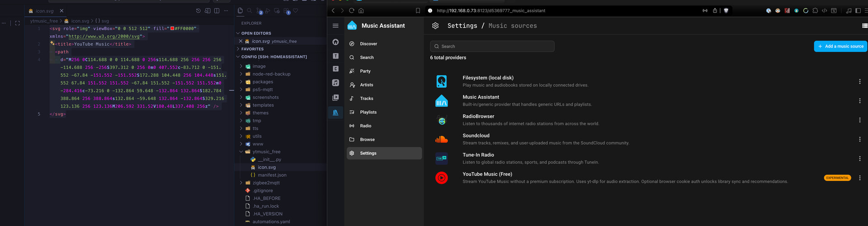This screenshot has width=868, height=226.
Task: Open Radio in Music Assistant menu
Action: (x=384, y=126)
